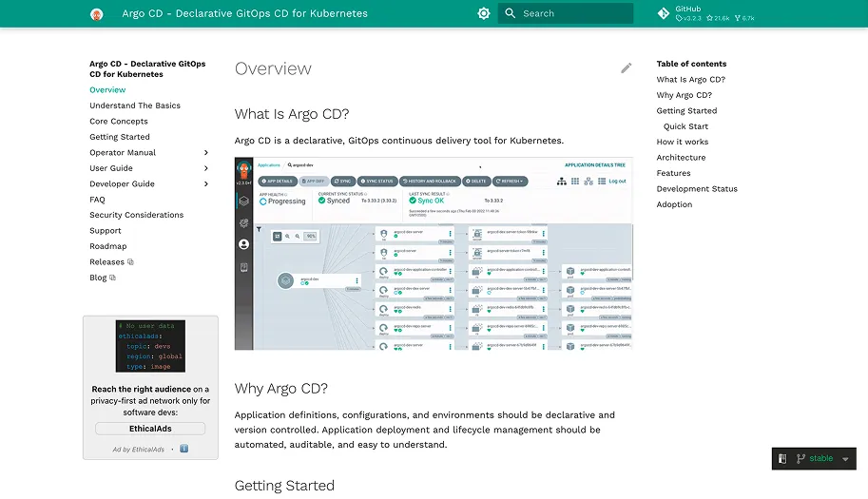Toggle the light/dark color scheme icon

pyautogui.click(x=484, y=13)
